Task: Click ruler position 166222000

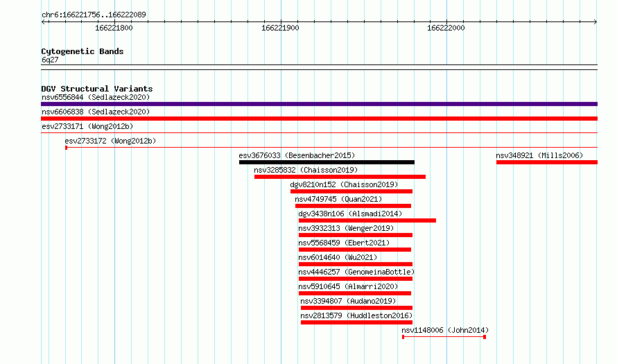Action: [446, 28]
